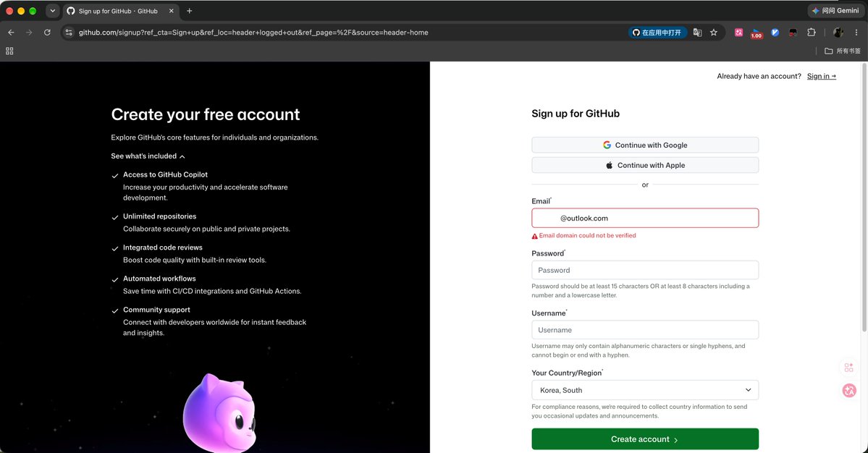The width and height of the screenshot is (868, 453).
Task: Open the blue checkmark extension icon
Action: [775, 33]
